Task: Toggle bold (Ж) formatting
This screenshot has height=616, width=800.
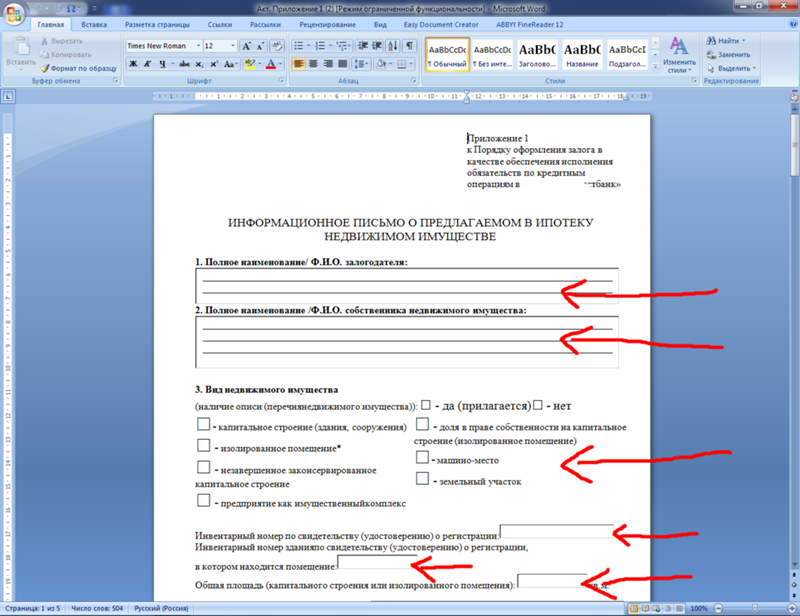Action: (133, 64)
